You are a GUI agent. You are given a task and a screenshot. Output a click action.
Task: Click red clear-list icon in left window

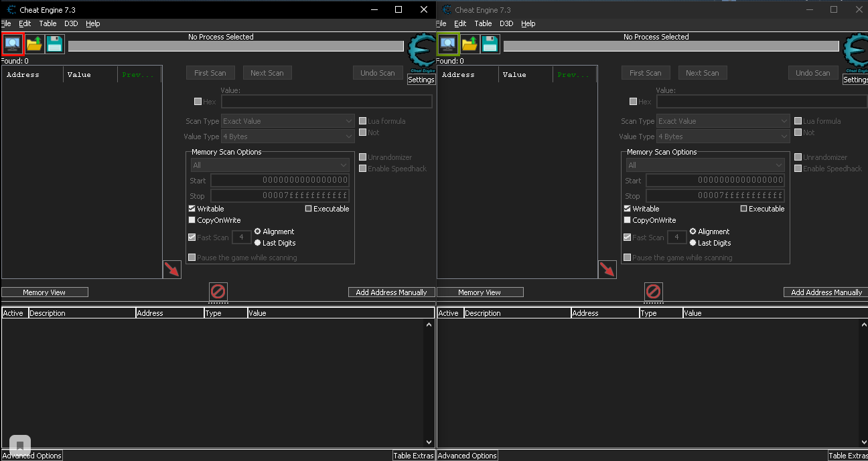click(218, 292)
